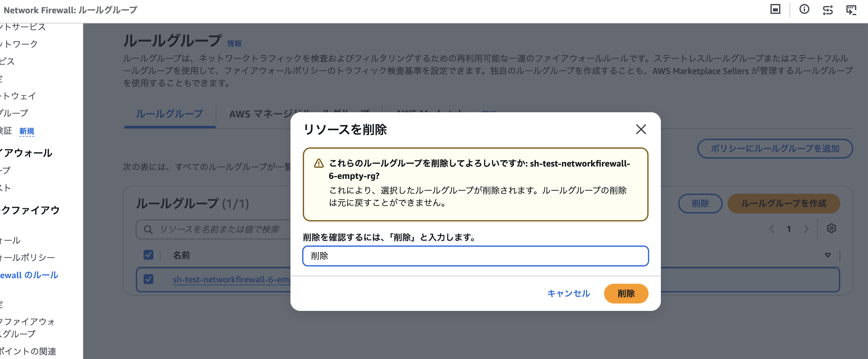Open the 新規 link in the sidebar

pyautogui.click(x=27, y=131)
